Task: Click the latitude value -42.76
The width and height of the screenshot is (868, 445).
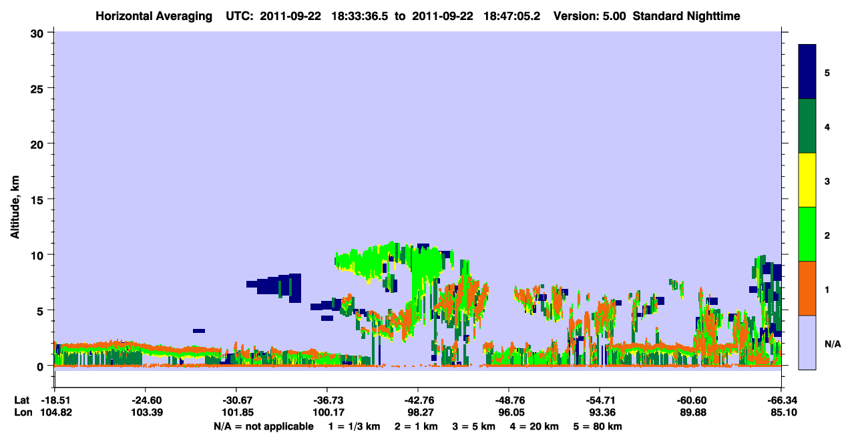Action: (x=417, y=400)
